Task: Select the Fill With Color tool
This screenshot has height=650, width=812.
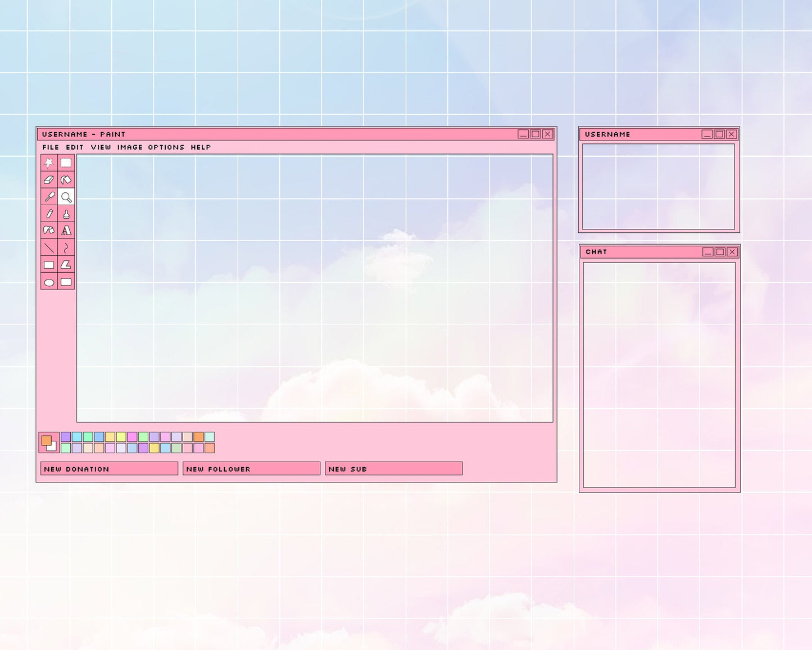Action: pos(66,179)
